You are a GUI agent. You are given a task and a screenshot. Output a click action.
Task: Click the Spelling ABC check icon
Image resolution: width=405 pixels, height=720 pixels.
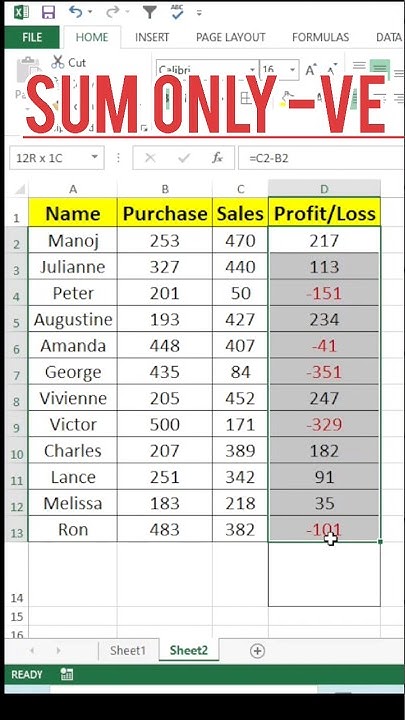(176, 12)
